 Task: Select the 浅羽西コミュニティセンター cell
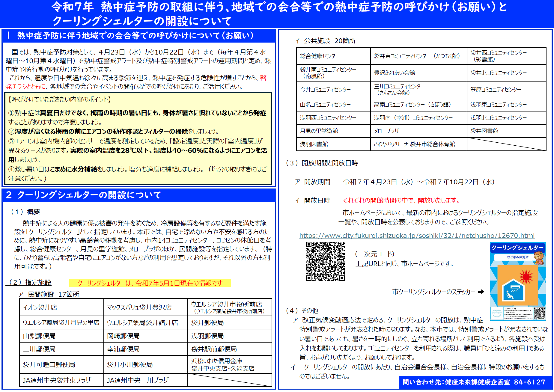[333, 117]
